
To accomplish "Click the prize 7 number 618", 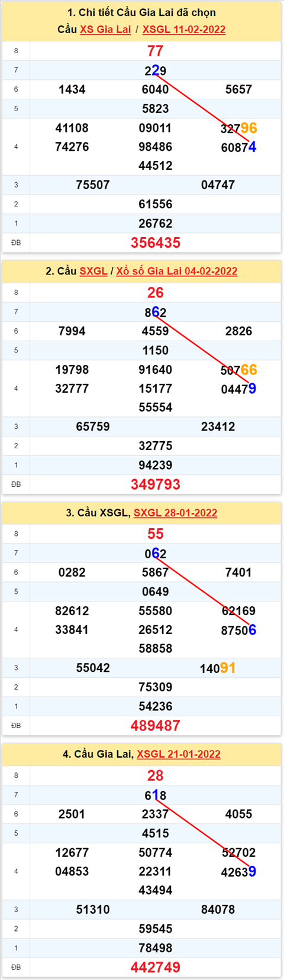I will [156, 795].
